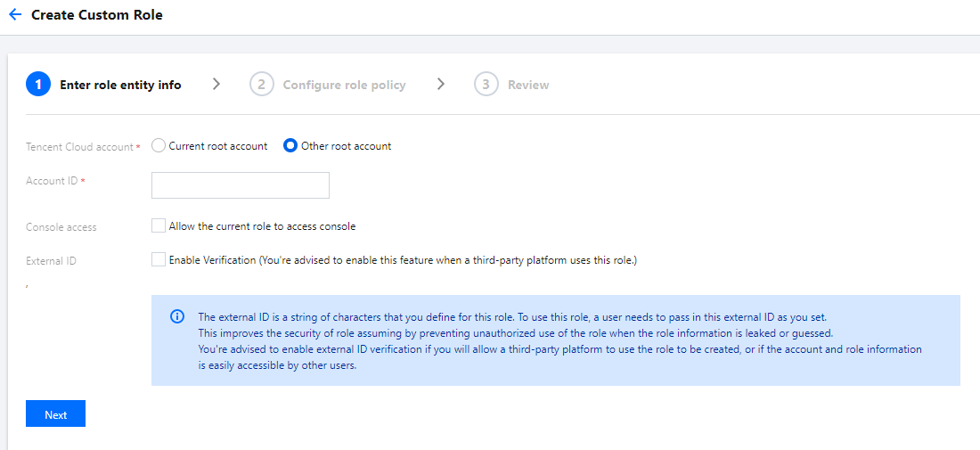Select Other root account radio button
Screen dimensions: 980x450
coord(290,146)
